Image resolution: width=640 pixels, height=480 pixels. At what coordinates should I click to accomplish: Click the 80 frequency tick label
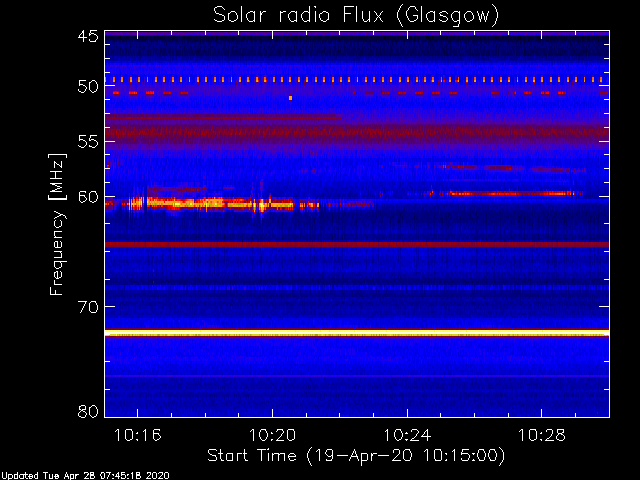pos(88,411)
